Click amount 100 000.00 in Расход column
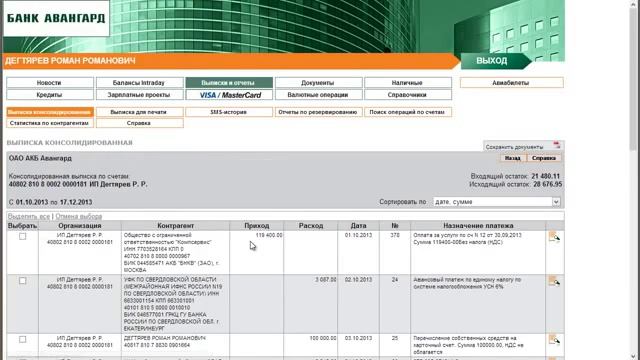The width and height of the screenshot is (640, 360). point(323,338)
